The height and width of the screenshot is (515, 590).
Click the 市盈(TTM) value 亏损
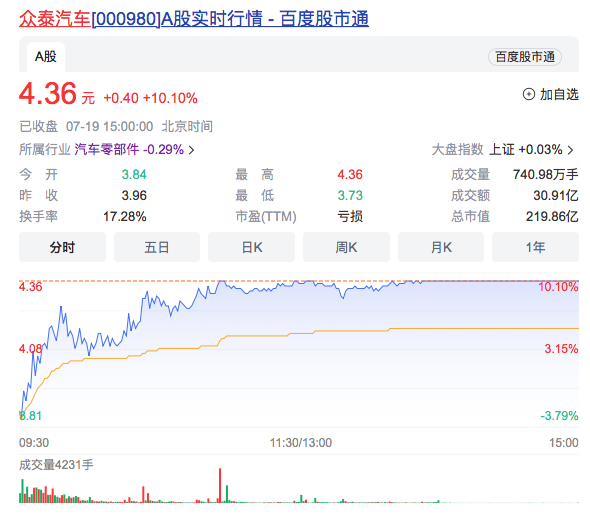click(x=350, y=216)
